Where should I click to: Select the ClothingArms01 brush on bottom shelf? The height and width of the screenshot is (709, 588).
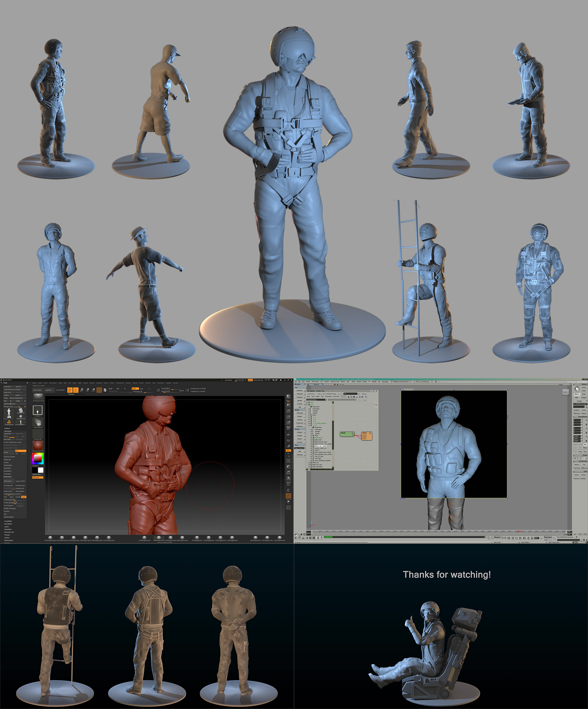point(256,538)
